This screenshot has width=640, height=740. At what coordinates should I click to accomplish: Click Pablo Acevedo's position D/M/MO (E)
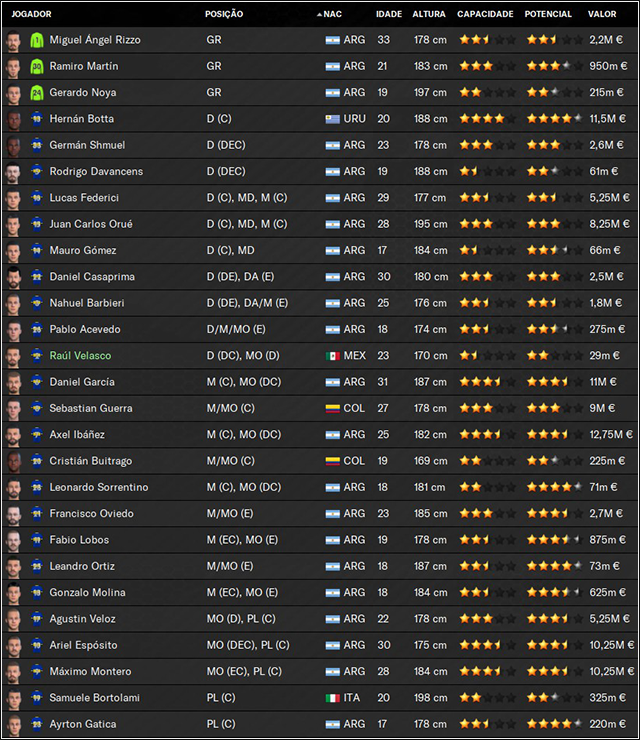236,329
